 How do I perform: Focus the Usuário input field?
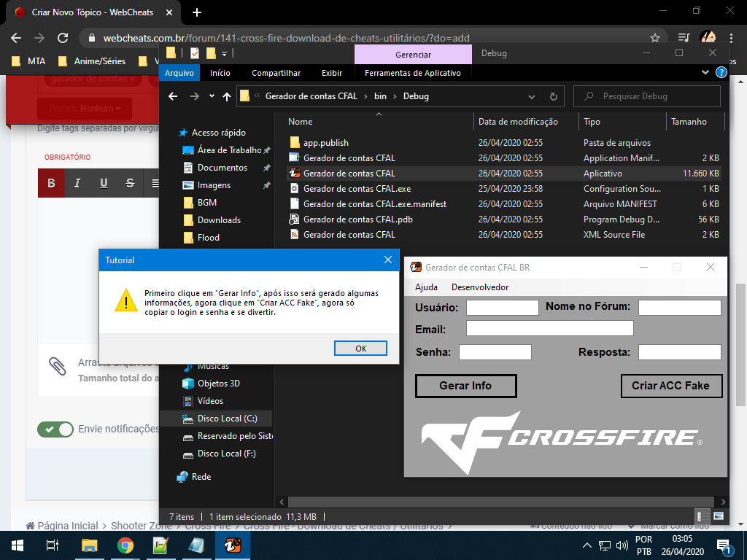(502, 308)
